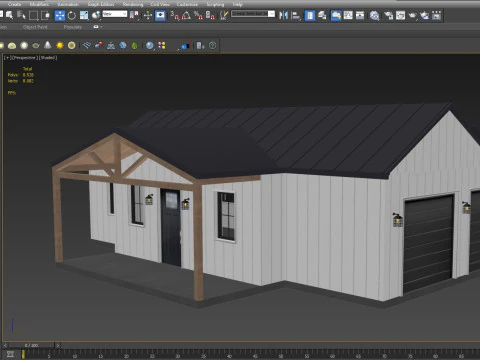Click the green leaf icon in lower toolbar
The image size is (480, 360).
(135, 46)
